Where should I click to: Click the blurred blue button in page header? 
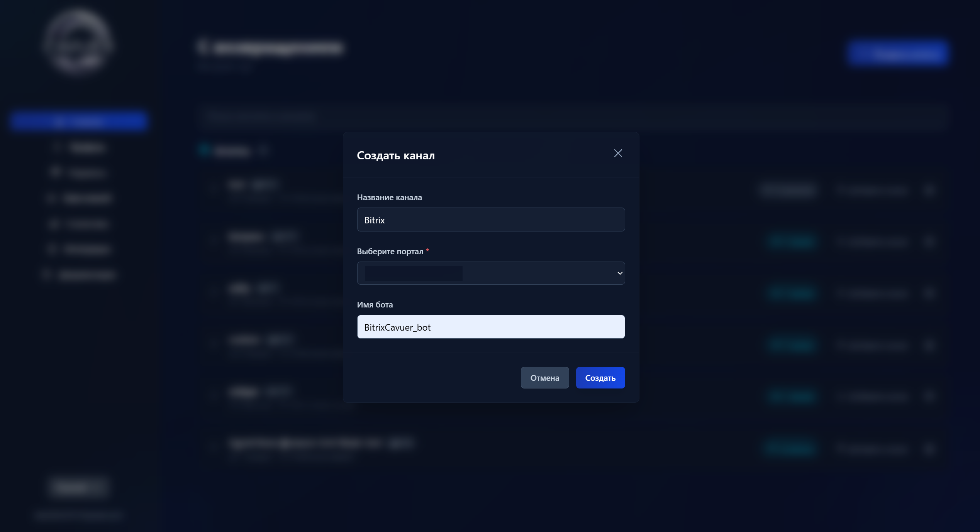[897, 53]
